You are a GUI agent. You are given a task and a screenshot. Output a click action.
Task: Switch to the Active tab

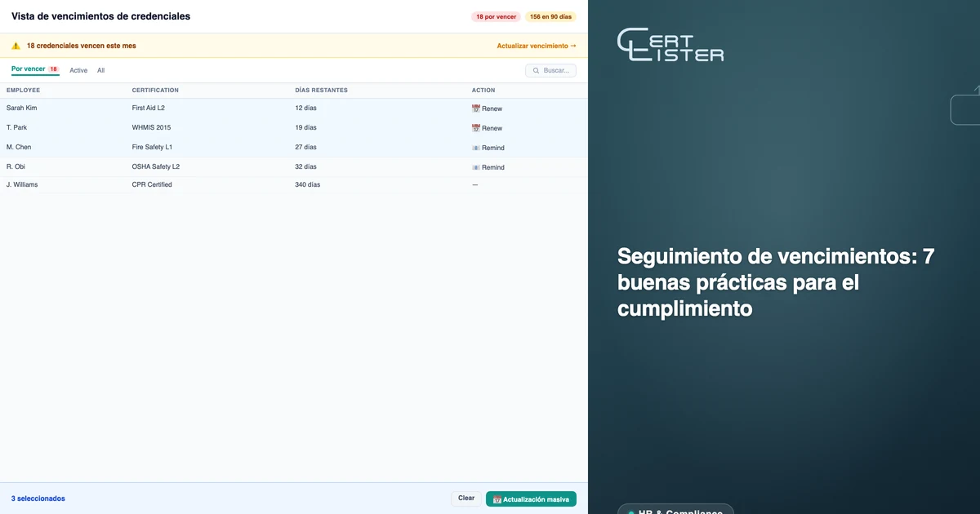(x=78, y=70)
